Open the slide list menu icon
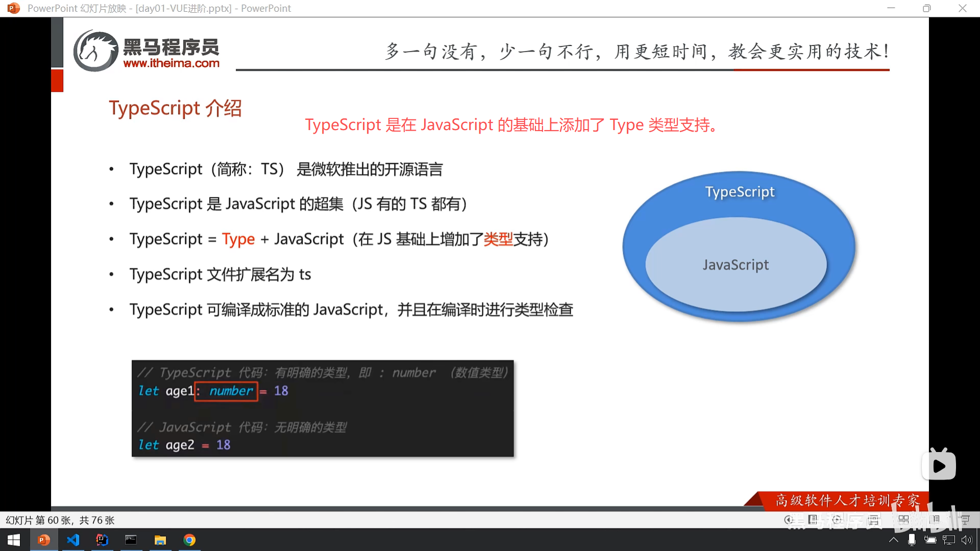 point(813,520)
